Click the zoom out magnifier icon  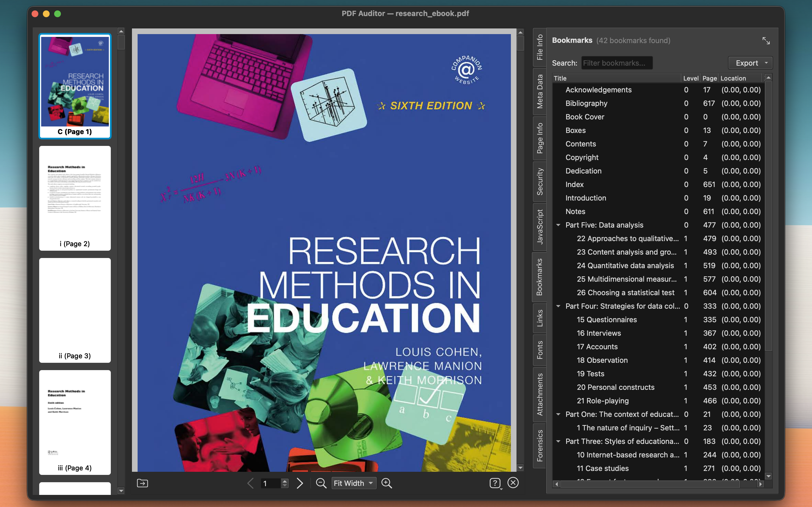[321, 483]
